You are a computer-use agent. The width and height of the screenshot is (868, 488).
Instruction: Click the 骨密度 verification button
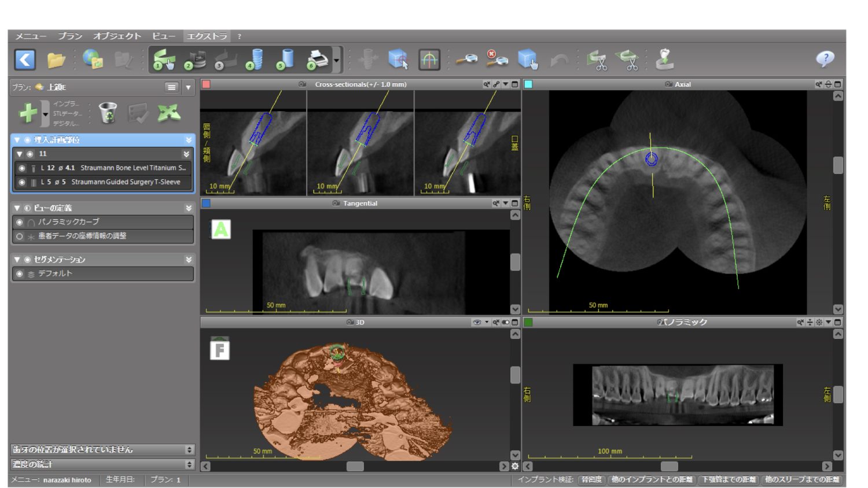[591, 479]
